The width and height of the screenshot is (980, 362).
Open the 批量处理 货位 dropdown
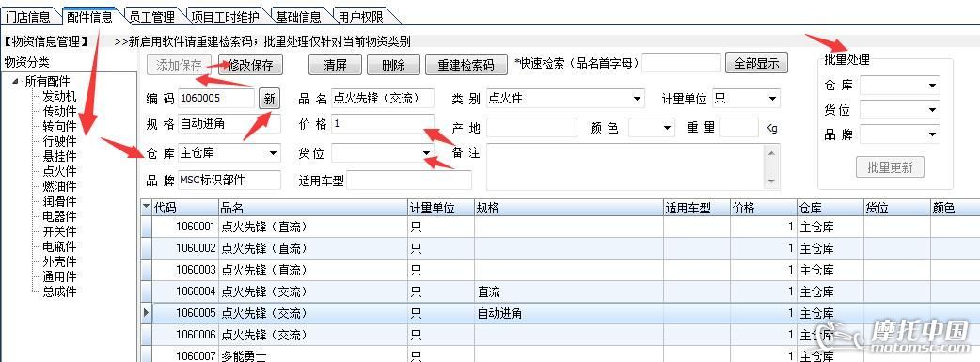pyautogui.click(x=900, y=110)
